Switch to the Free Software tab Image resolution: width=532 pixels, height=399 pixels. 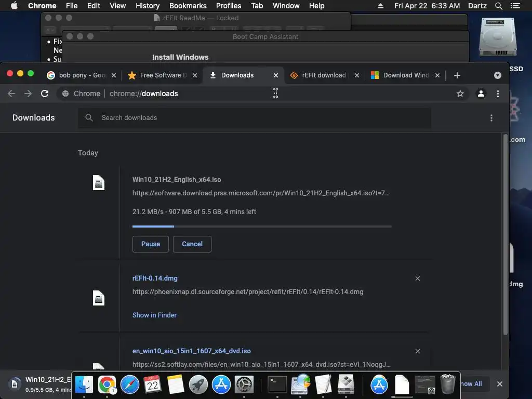coord(161,75)
